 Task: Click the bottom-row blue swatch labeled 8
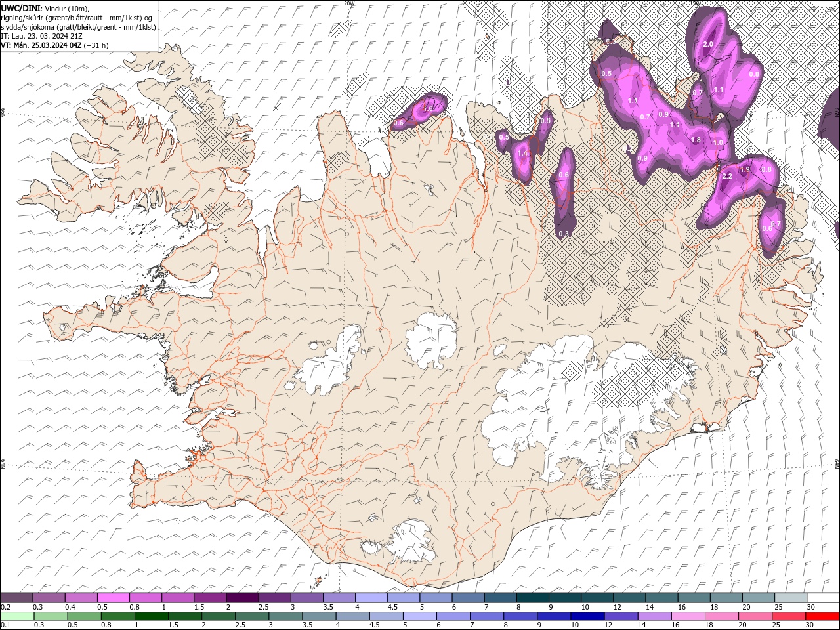tap(520, 616)
